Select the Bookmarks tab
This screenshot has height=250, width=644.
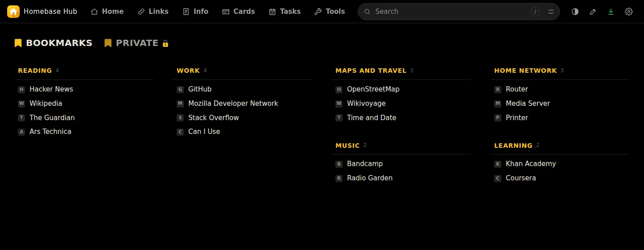pos(53,43)
